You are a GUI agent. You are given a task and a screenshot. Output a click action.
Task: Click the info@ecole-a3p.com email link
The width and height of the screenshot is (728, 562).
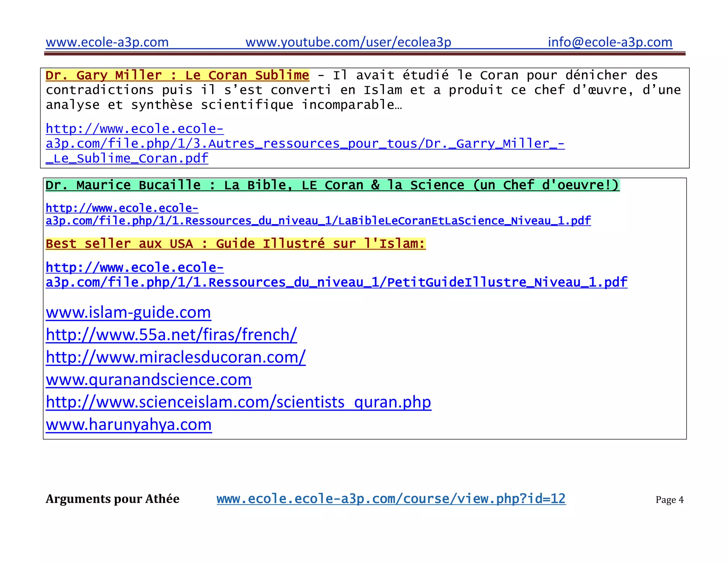pos(610,42)
